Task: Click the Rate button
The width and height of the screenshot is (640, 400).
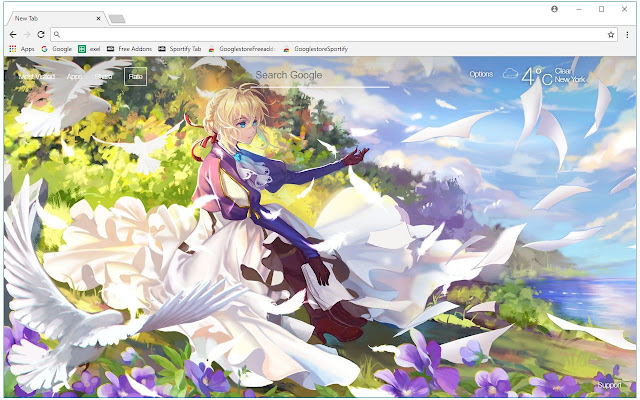Action: coord(136,76)
